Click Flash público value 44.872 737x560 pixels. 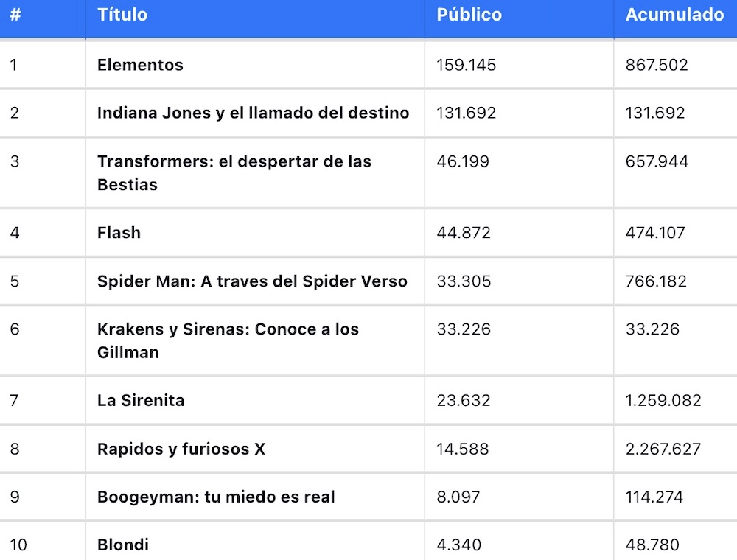[464, 233]
